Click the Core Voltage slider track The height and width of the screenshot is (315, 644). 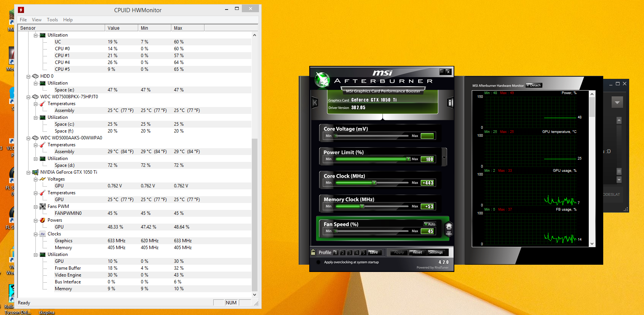(372, 136)
